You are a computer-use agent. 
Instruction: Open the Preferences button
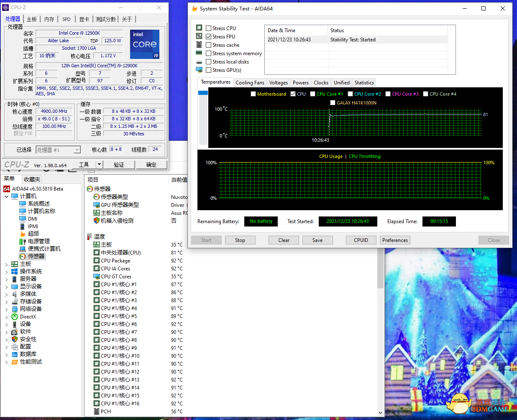click(x=395, y=240)
